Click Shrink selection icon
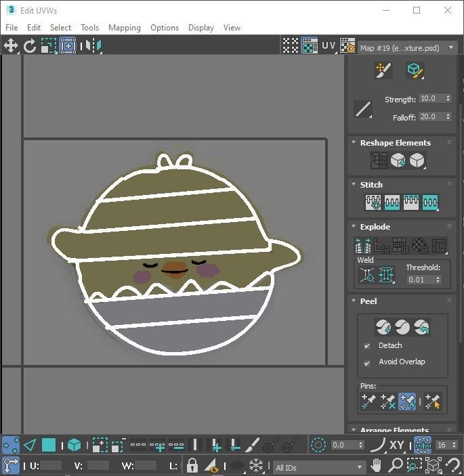The image size is (464, 476). pos(119,445)
